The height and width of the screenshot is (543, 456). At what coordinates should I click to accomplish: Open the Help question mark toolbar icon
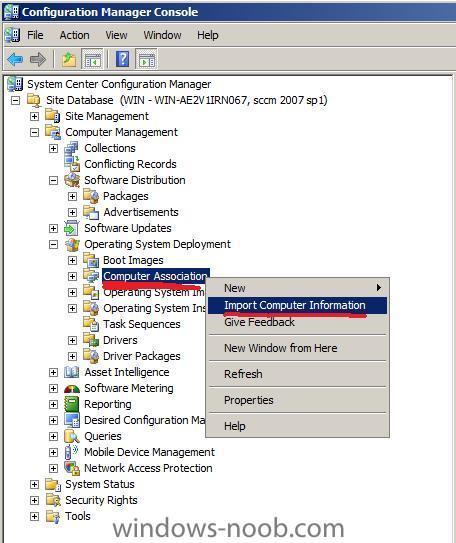[x=123, y=59]
